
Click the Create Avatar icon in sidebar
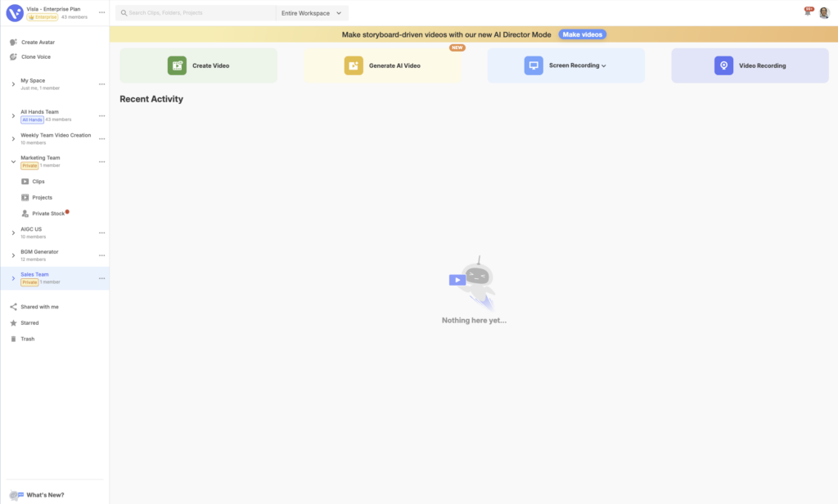tap(13, 42)
